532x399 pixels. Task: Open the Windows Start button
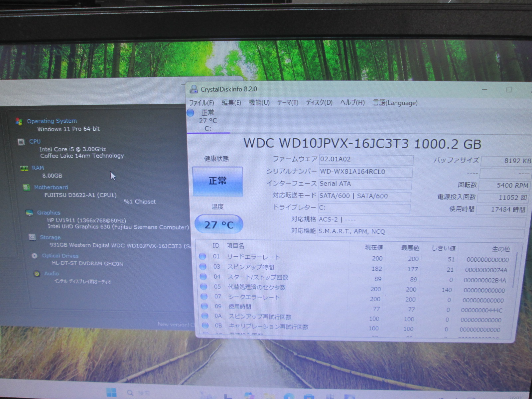111,392
